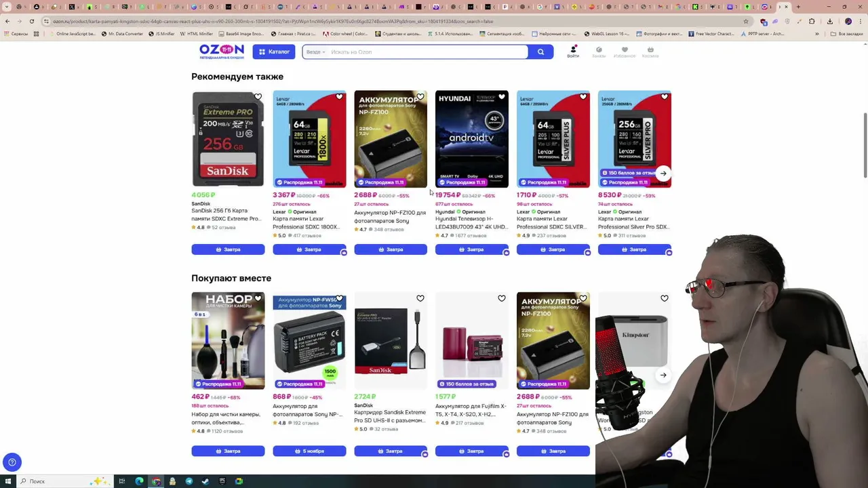The width and height of the screenshot is (868, 488).
Task: Add Sandisk card reader with Завтра button
Action: (x=391, y=451)
